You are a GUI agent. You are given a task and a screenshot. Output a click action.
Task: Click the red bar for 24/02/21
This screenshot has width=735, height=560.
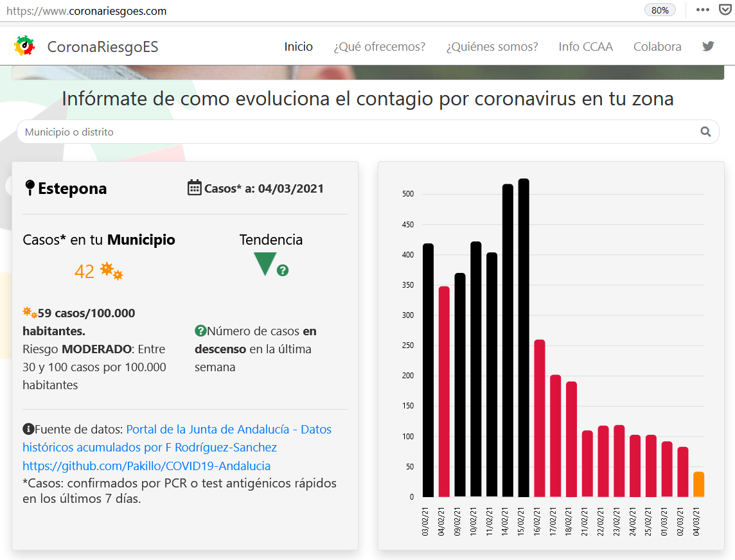click(635, 466)
